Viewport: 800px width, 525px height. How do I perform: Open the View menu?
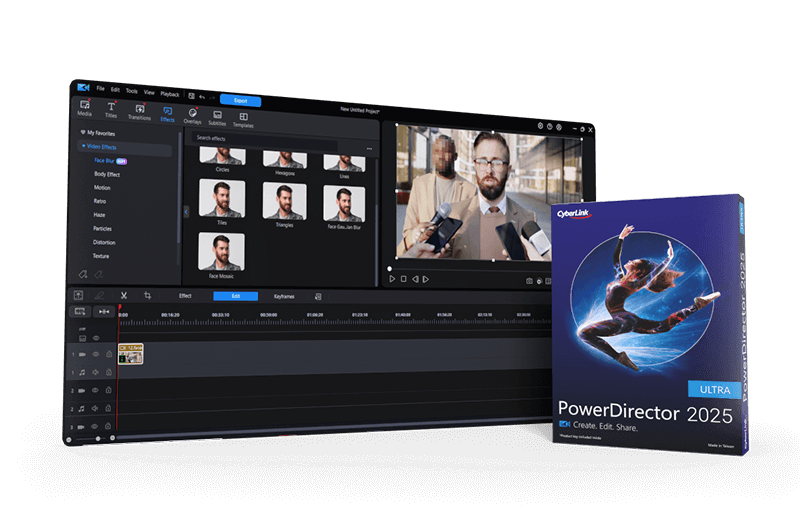click(149, 92)
